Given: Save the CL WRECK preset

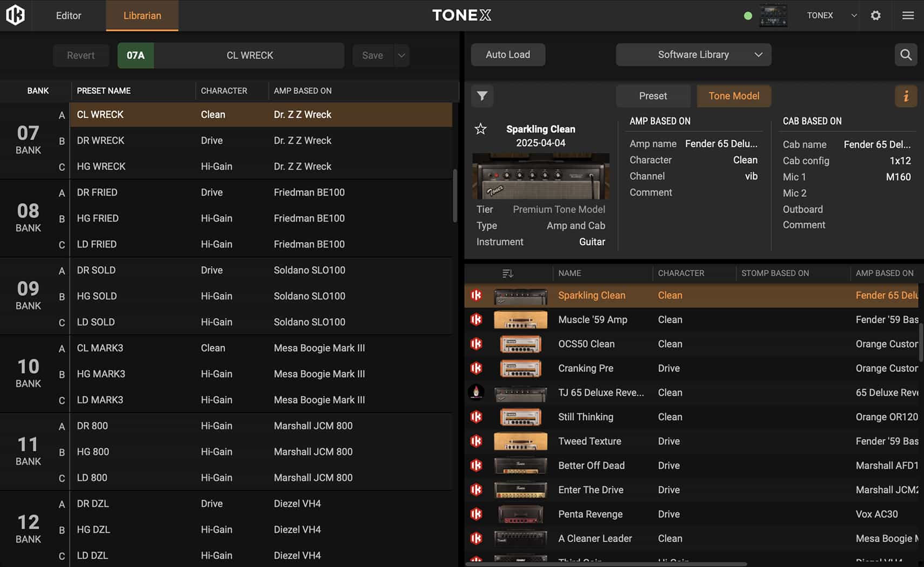Looking at the screenshot, I should 372,55.
